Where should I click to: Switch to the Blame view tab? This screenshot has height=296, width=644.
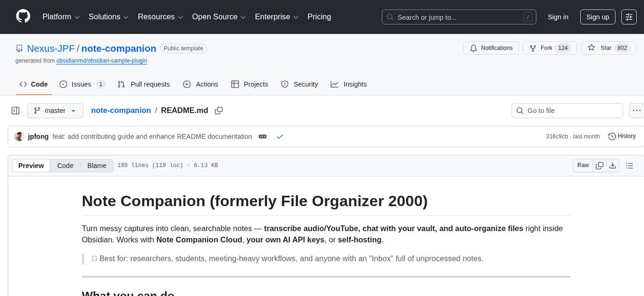pyautogui.click(x=97, y=165)
